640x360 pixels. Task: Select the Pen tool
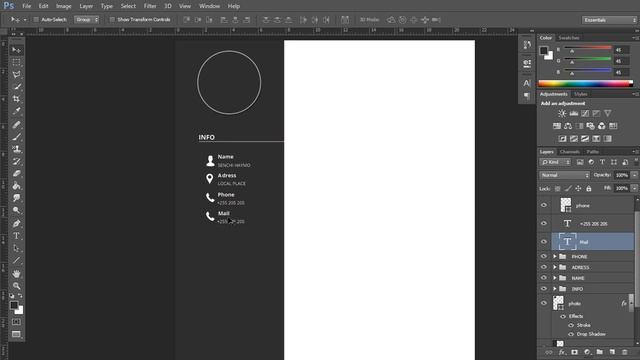click(16, 223)
